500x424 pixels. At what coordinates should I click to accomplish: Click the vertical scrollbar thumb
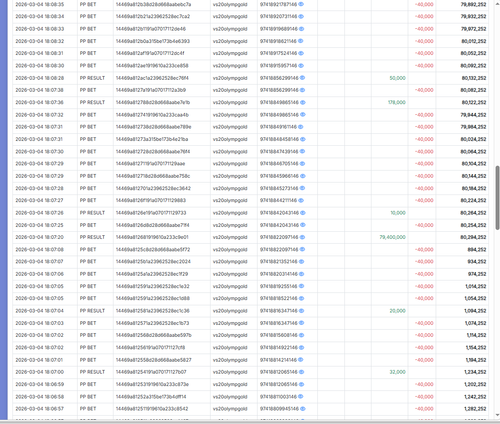[x=497, y=197]
